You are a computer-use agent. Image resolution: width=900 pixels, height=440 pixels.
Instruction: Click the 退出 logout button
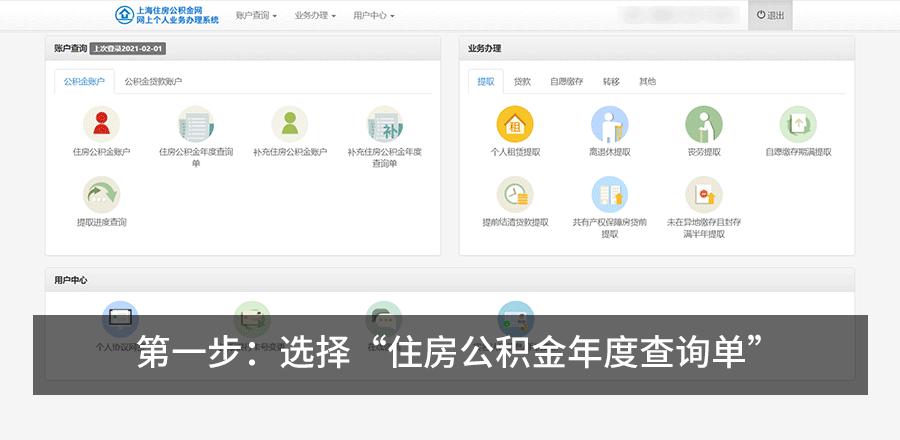pyautogui.click(x=770, y=15)
